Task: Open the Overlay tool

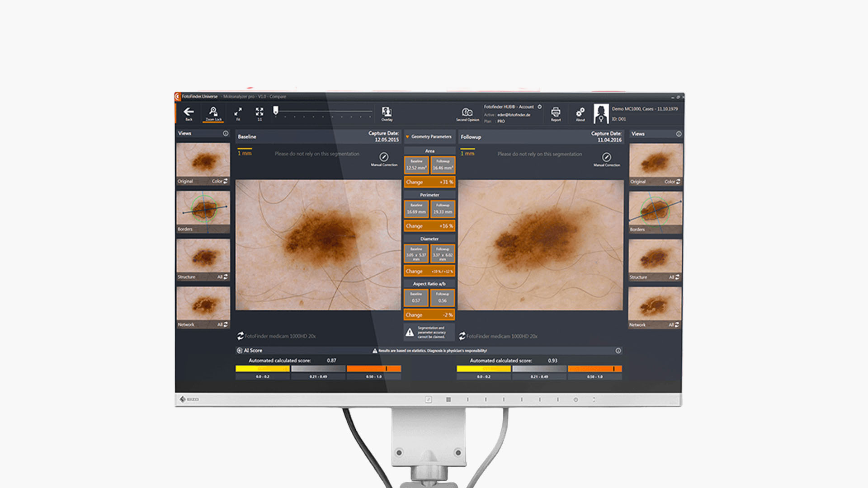Action: (387, 112)
